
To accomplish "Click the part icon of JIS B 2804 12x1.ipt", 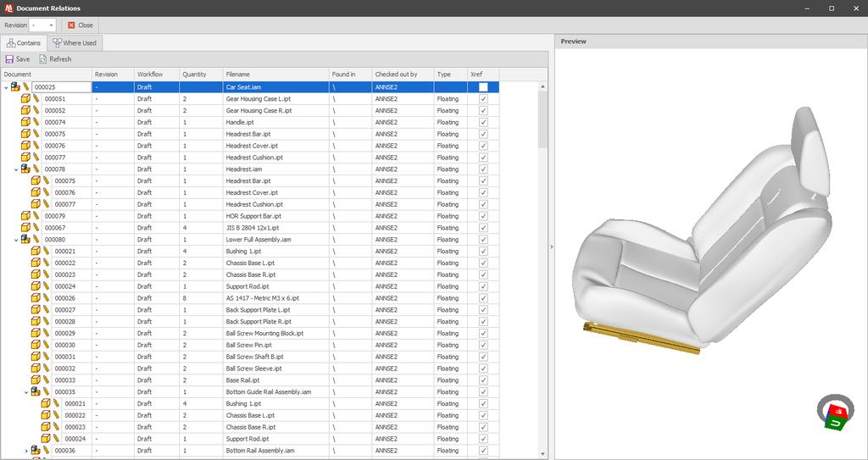I will coord(25,228).
